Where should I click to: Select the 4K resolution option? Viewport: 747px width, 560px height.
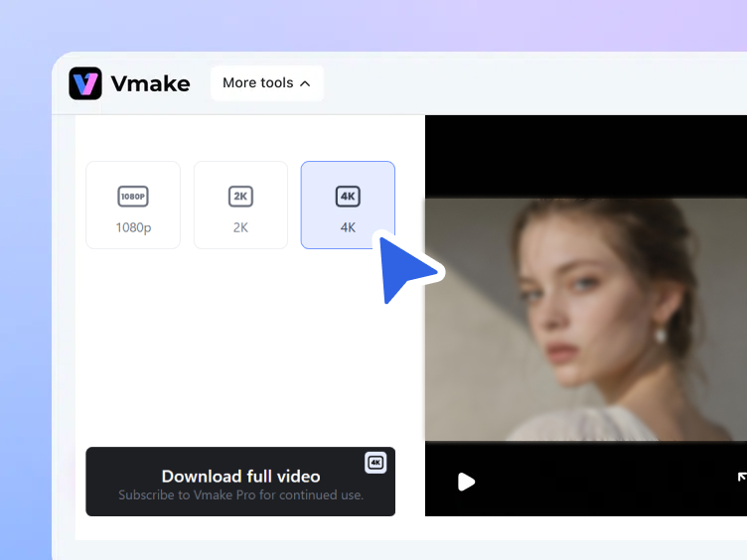click(x=348, y=205)
